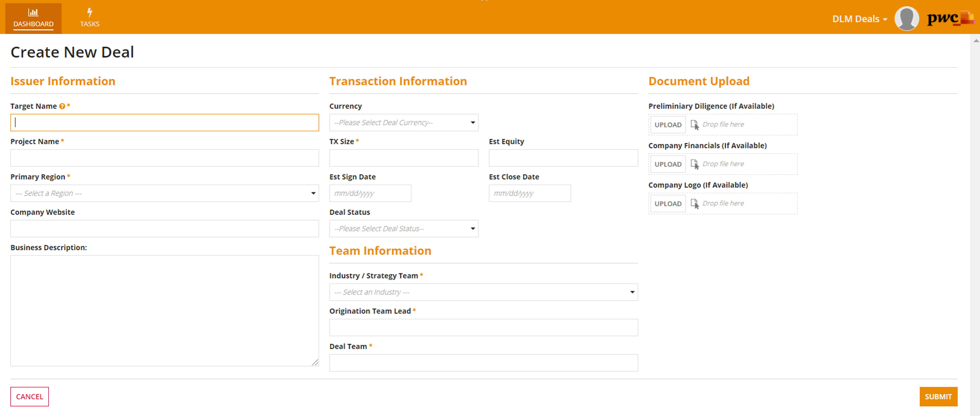Click the Target Name help icon
Viewport: 980px width, 416px height.
pyautogui.click(x=62, y=106)
